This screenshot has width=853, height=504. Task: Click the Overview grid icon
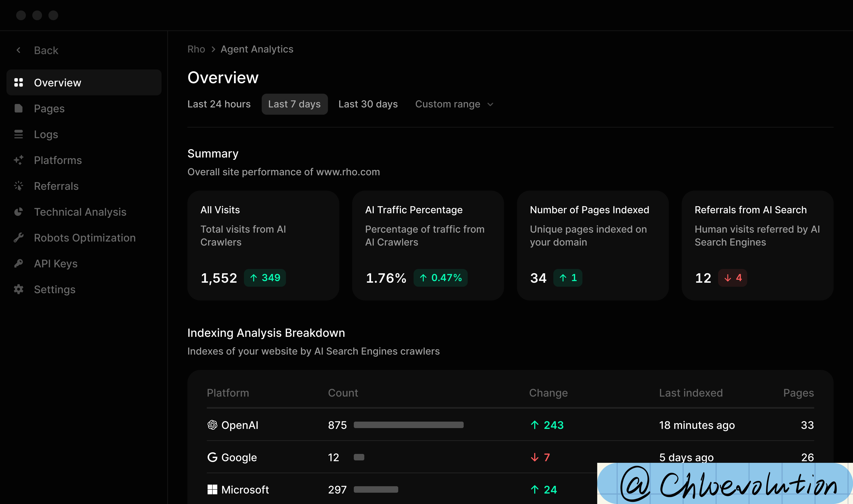(x=18, y=83)
